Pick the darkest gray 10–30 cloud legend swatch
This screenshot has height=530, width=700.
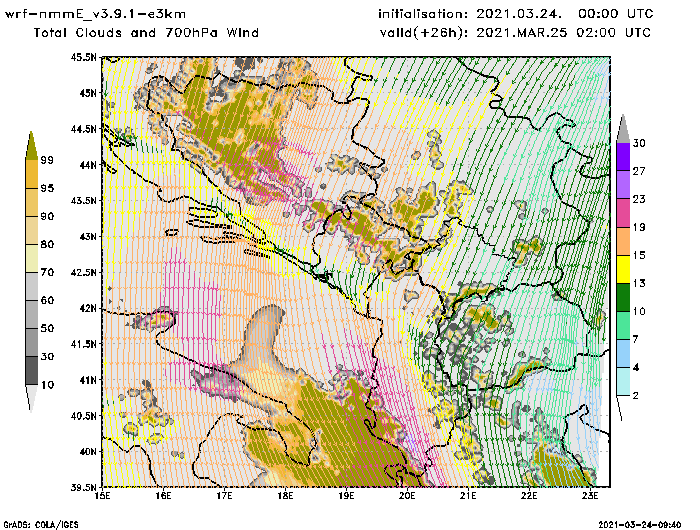[32, 371]
